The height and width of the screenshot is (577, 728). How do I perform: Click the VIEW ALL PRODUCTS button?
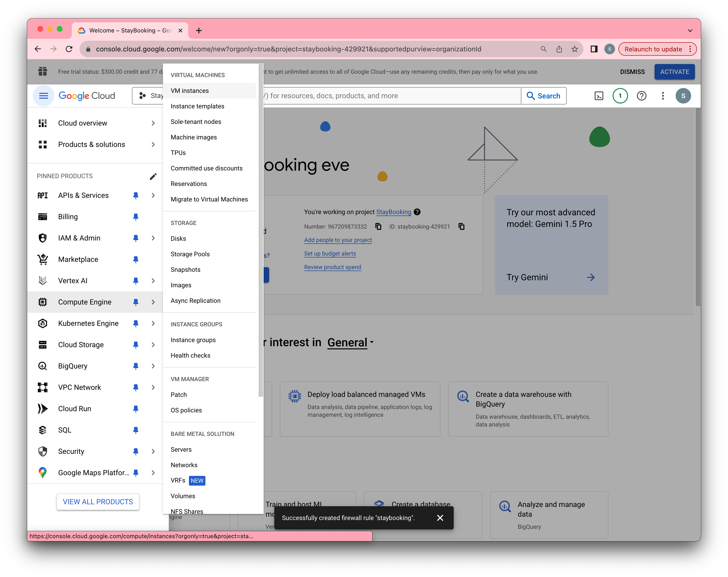pyautogui.click(x=98, y=502)
